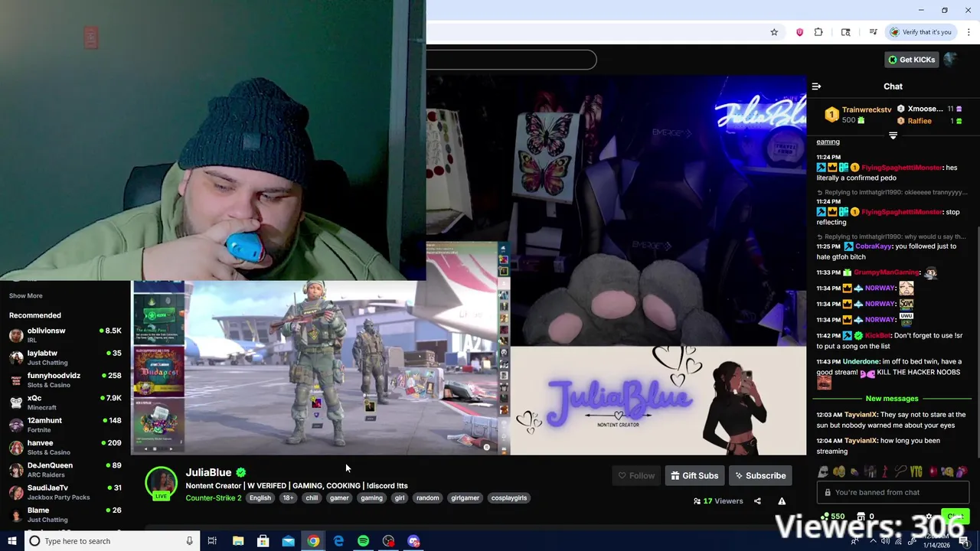Open Mail app from the taskbar
The image size is (980, 551).
(x=288, y=541)
